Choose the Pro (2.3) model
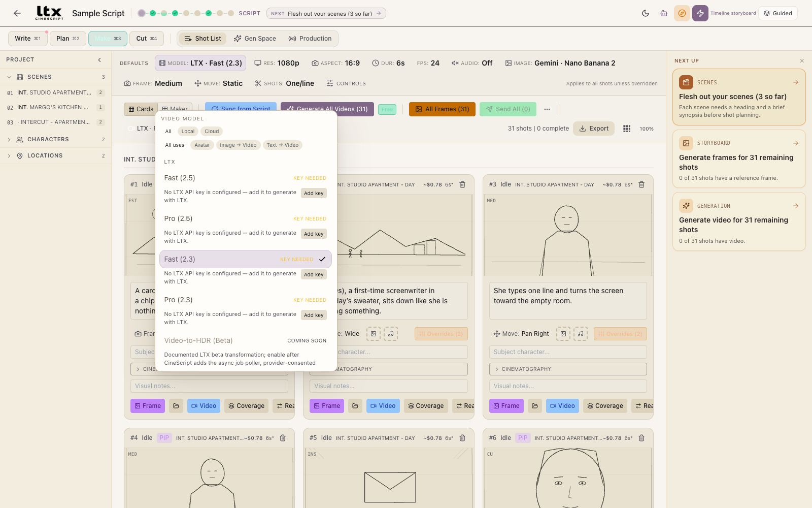 point(246,300)
